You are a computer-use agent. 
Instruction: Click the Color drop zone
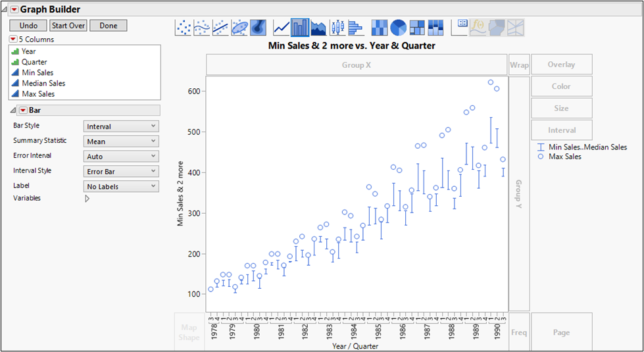[562, 86]
